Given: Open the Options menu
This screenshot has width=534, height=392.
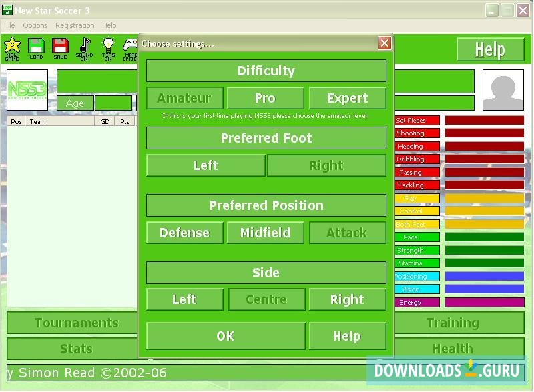Looking at the screenshot, I should (x=35, y=25).
